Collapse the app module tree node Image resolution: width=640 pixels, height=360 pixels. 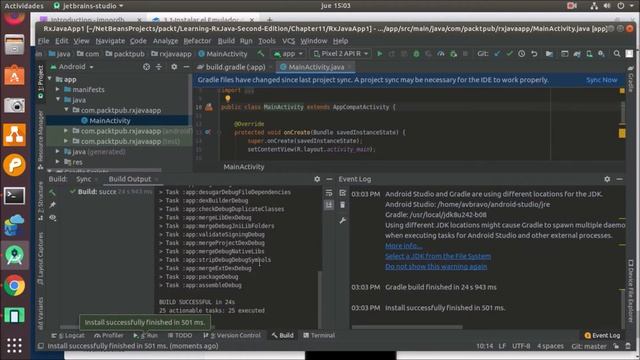50,80
